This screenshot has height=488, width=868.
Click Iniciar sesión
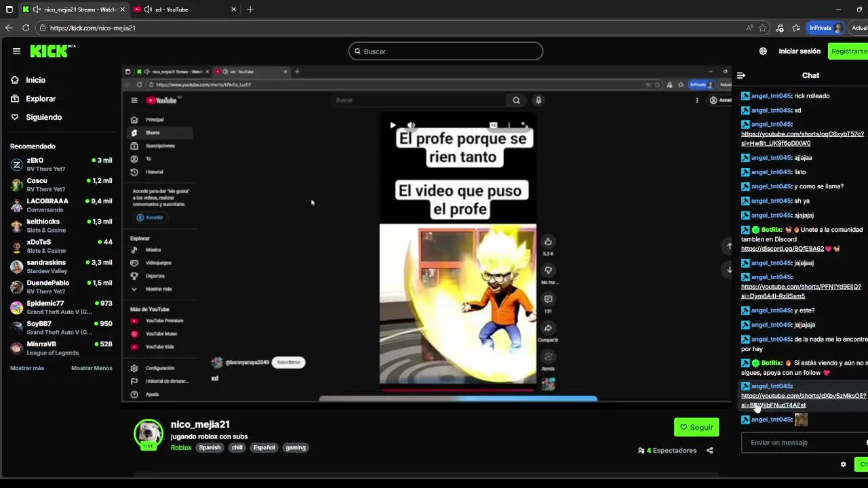pos(800,51)
